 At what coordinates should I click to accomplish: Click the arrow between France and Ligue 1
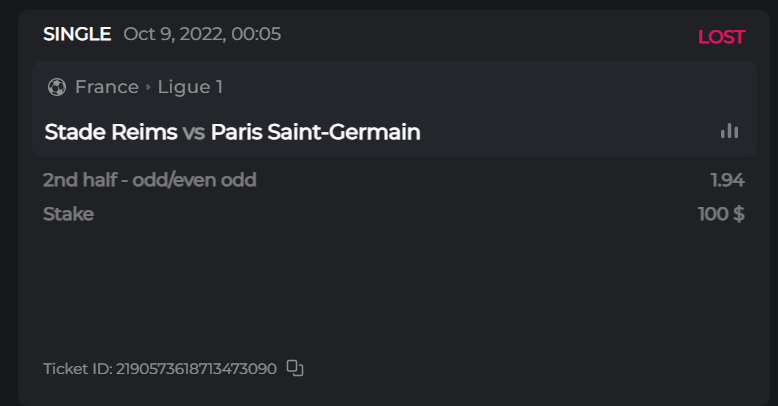click(x=148, y=88)
